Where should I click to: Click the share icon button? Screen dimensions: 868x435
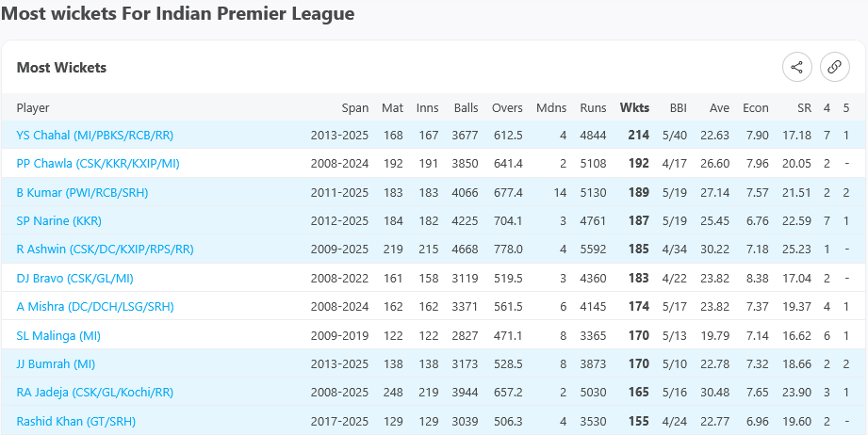796,68
